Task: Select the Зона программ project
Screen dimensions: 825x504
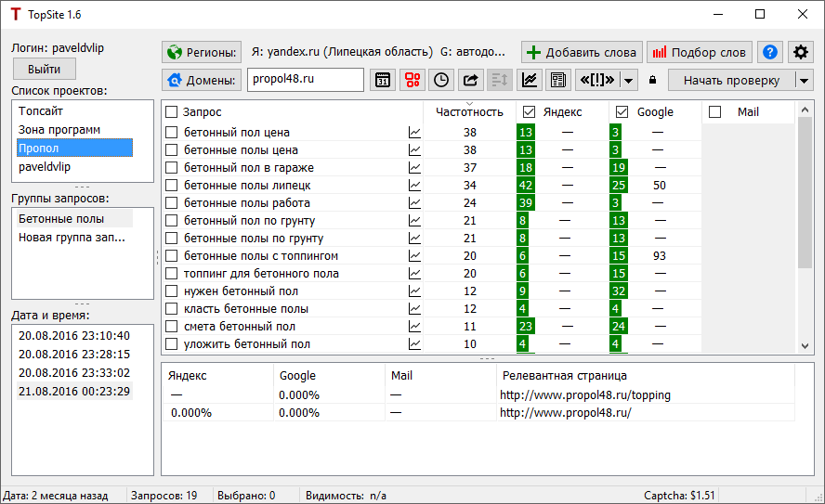Action: coord(74,129)
